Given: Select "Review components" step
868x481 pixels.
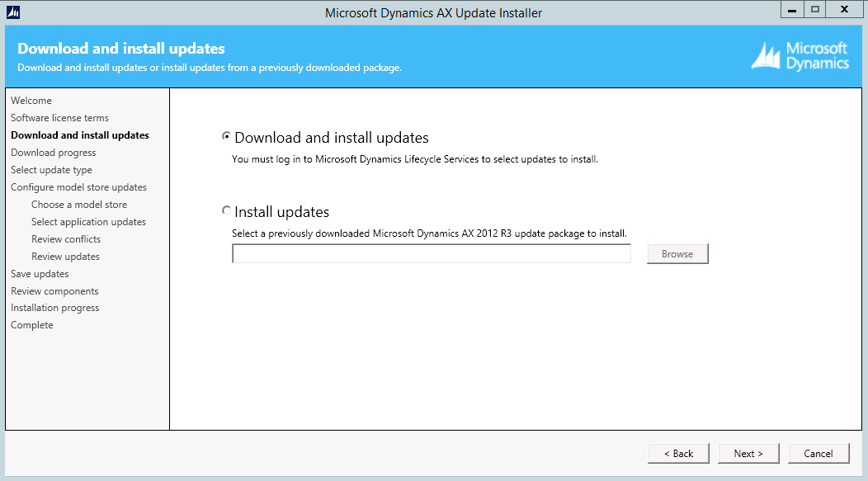Looking at the screenshot, I should [x=54, y=291].
